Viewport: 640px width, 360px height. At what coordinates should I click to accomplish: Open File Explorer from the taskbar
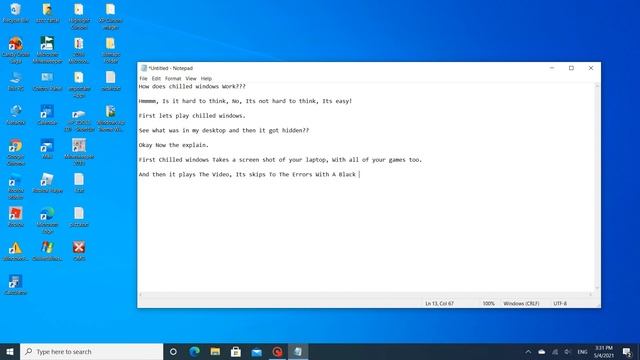click(x=215, y=351)
